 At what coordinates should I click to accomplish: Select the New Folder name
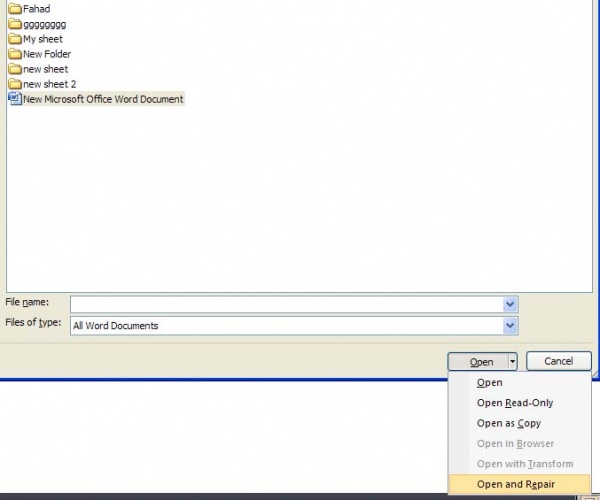47,54
